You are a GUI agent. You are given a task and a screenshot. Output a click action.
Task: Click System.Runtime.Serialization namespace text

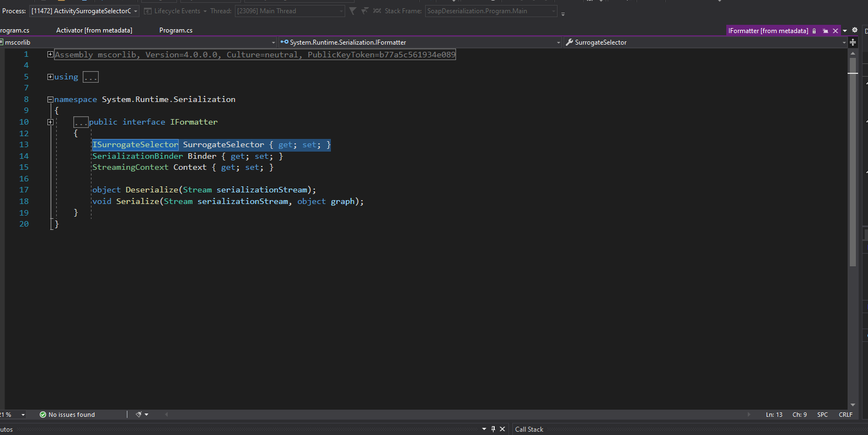168,100
